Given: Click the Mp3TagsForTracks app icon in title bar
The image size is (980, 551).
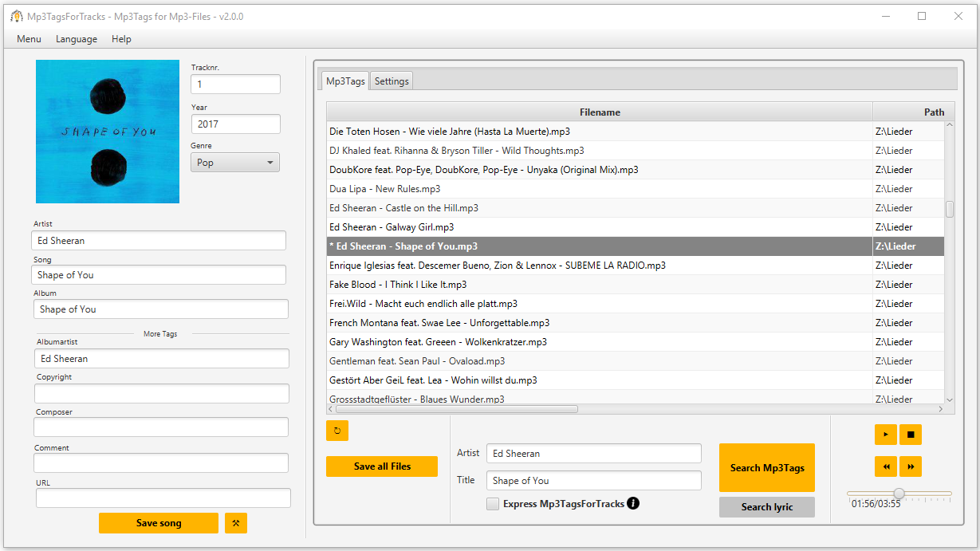Looking at the screenshot, I should tap(16, 16).
